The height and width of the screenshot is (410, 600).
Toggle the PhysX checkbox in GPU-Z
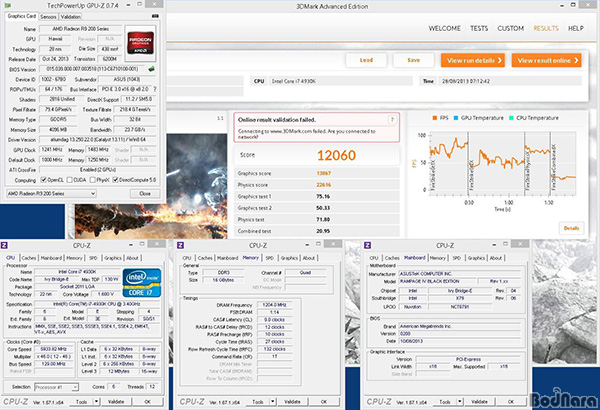pos(92,180)
